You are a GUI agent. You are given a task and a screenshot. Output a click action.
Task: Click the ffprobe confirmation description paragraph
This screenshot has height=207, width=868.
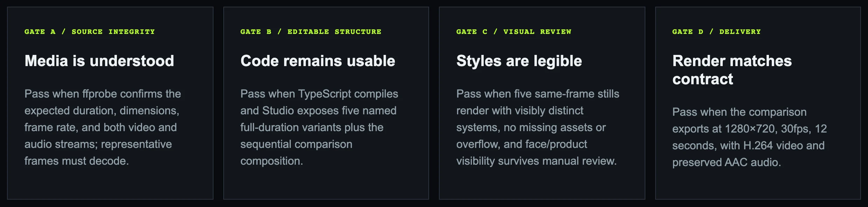(103, 127)
